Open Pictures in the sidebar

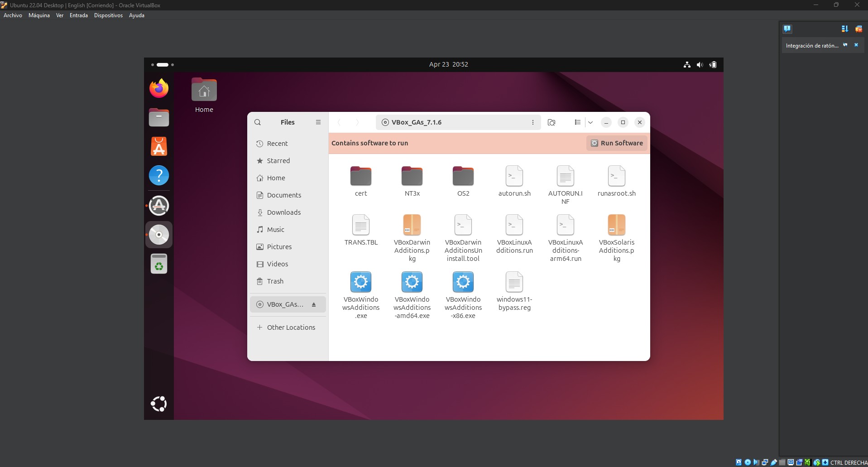tap(288, 247)
